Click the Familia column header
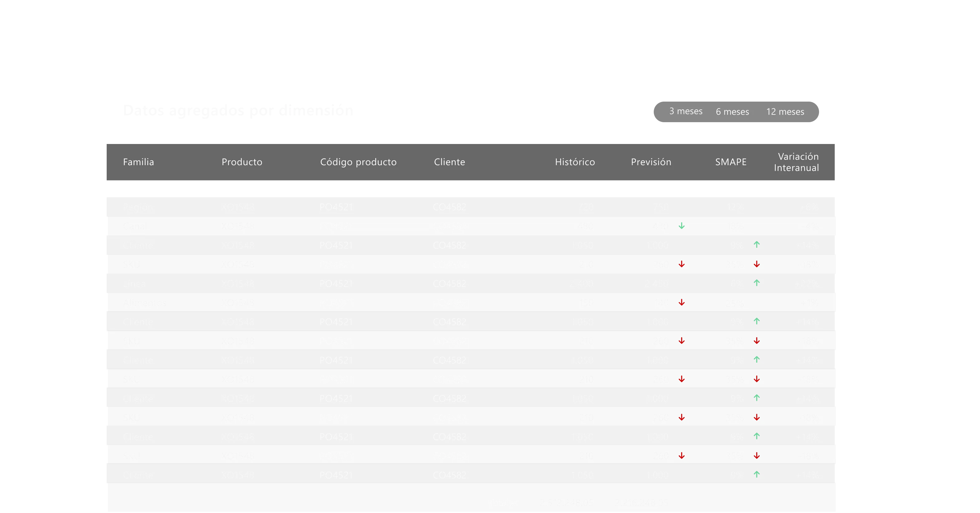This screenshot has height=513, width=980. click(x=138, y=162)
